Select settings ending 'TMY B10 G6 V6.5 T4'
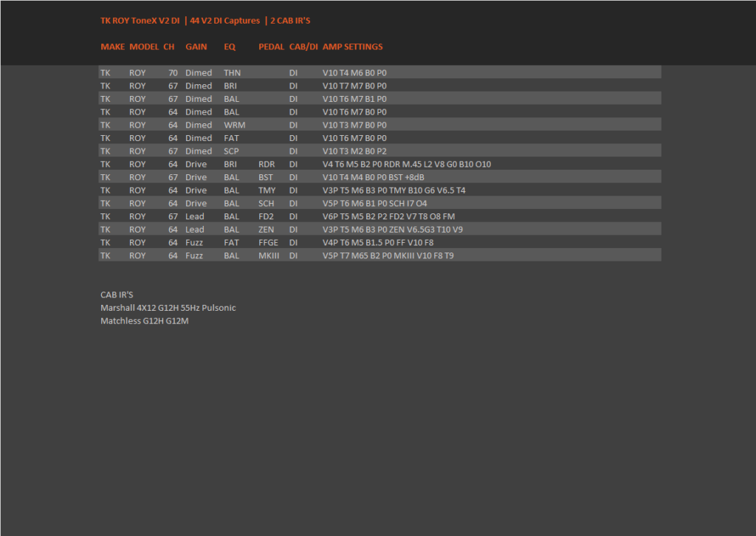Viewport: 756px width, 536px height. (394, 190)
